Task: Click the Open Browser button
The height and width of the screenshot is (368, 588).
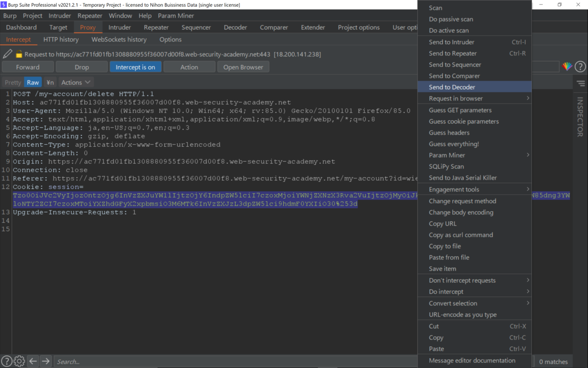Action: pos(243,67)
